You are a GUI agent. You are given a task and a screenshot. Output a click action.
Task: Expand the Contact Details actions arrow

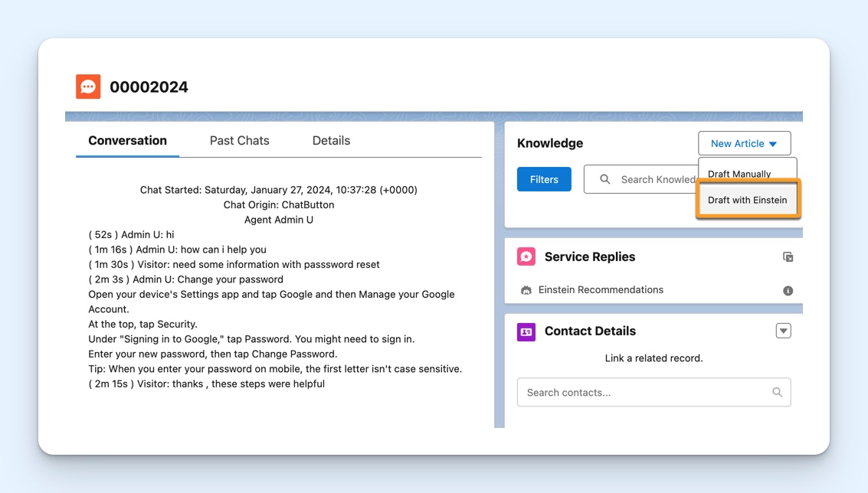pos(783,331)
